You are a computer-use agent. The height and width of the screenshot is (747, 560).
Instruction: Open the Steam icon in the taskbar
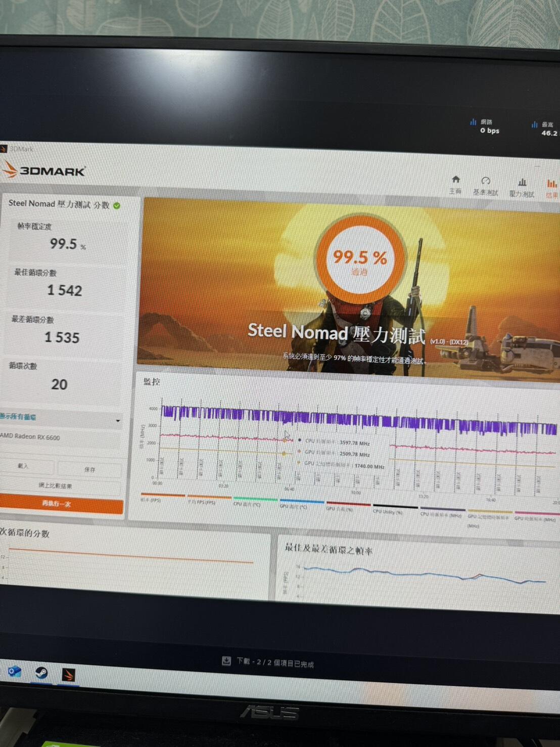[41, 673]
